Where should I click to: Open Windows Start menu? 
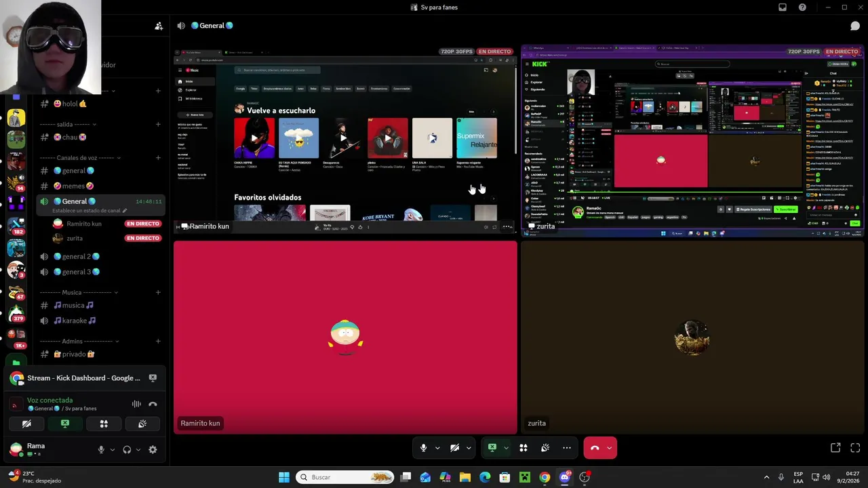pyautogui.click(x=284, y=477)
